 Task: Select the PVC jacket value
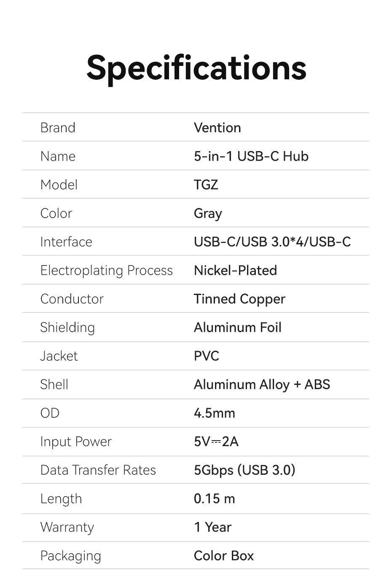click(207, 356)
